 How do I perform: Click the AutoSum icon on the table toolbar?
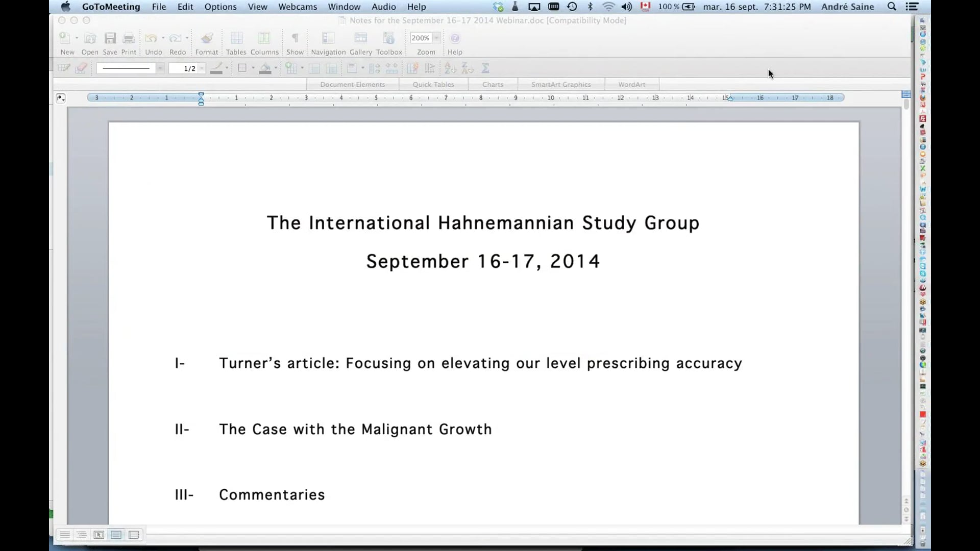(485, 68)
